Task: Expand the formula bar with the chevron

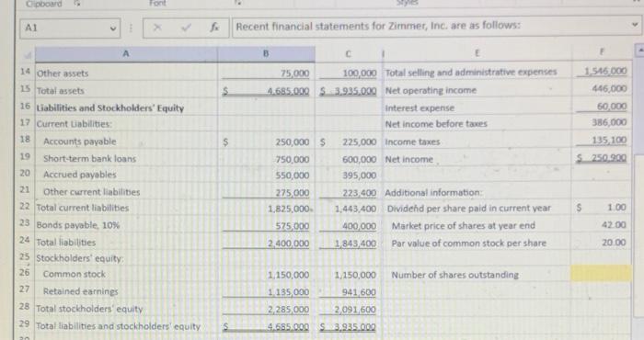Action: [635, 25]
